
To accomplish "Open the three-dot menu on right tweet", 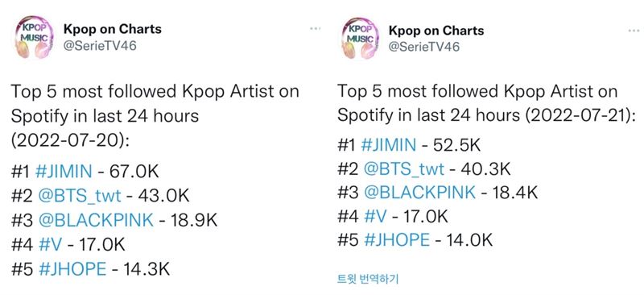I will pos(634,31).
